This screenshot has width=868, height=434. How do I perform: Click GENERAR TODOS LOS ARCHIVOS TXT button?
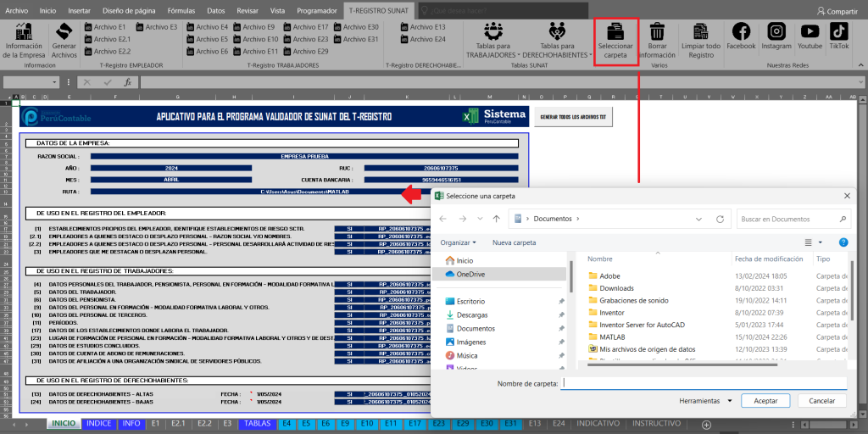(574, 117)
